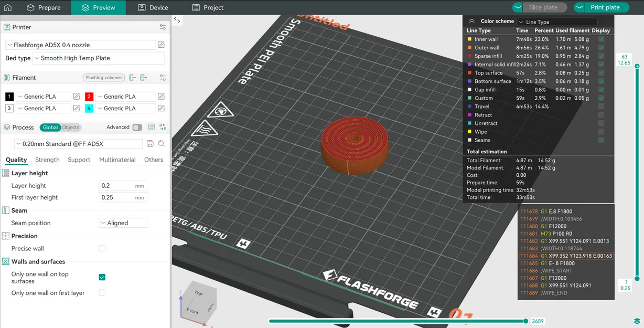Switch to the Prepare tab
Viewport: 644px width, 328px height.
[x=44, y=7]
